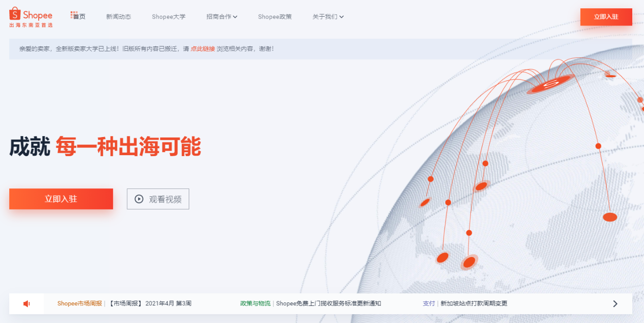Click 立即入驻 button in top right
644x323 pixels.
point(606,17)
